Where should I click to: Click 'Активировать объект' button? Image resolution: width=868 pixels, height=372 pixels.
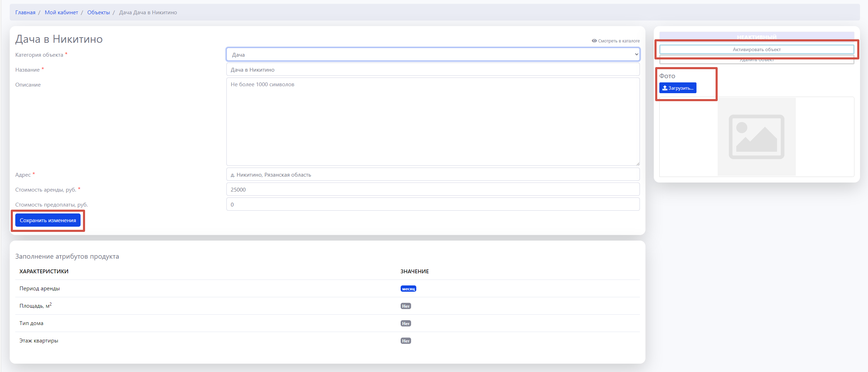point(756,49)
